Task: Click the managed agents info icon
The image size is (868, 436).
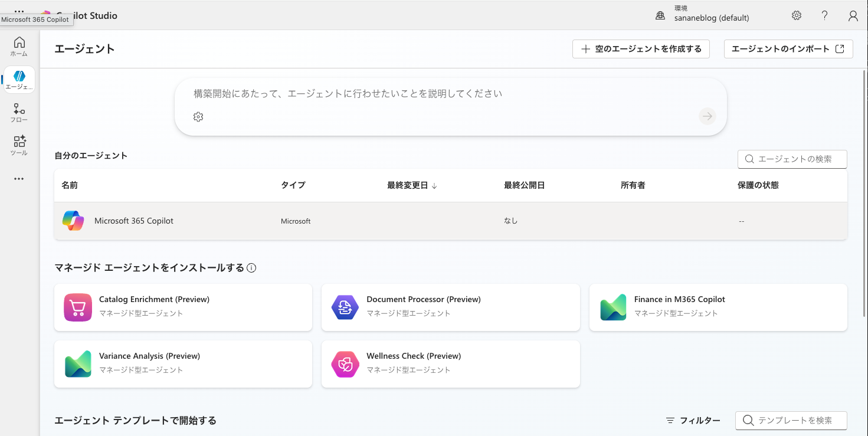Action: (251, 268)
